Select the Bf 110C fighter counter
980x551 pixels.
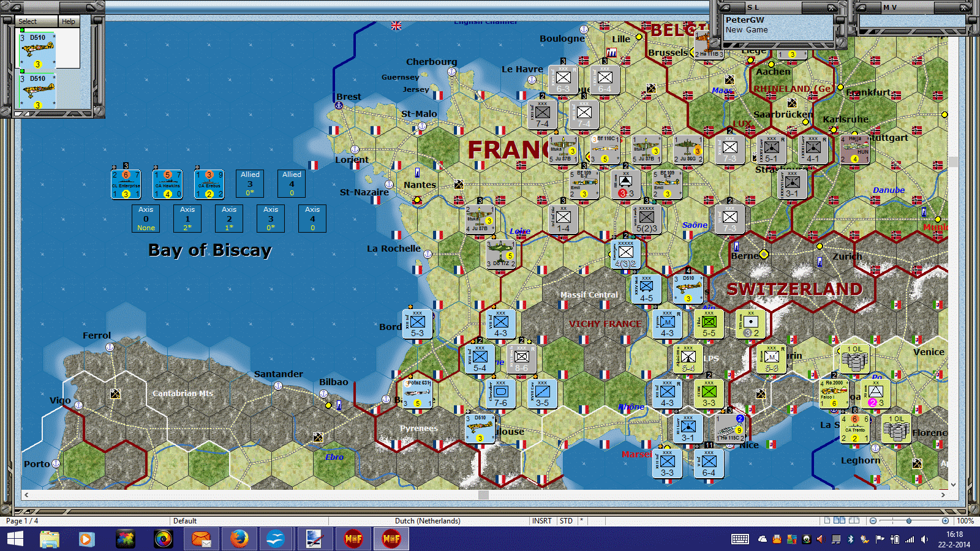(x=605, y=149)
